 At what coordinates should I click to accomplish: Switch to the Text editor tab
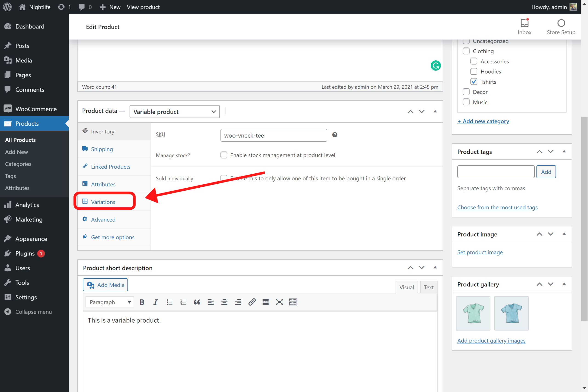[x=429, y=287]
